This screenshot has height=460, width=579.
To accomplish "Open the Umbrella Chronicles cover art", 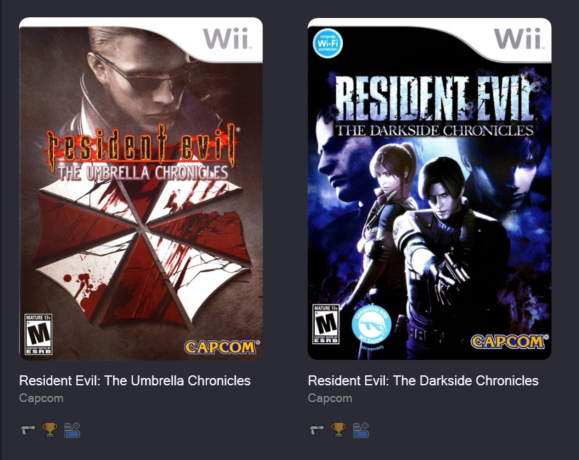I will 141,188.
